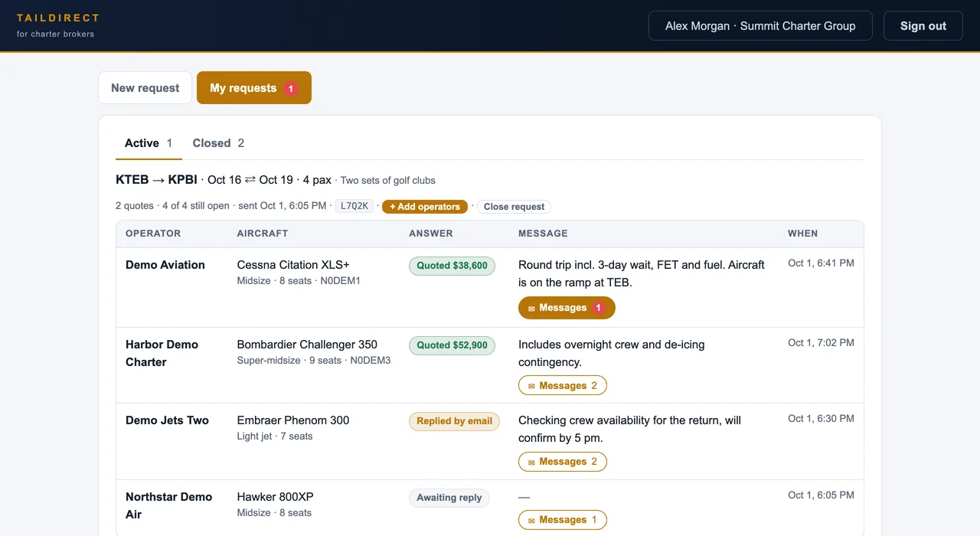Image resolution: width=980 pixels, height=536 pixels.
Task: Click the Checking crew availability message text
Action: 629,430
